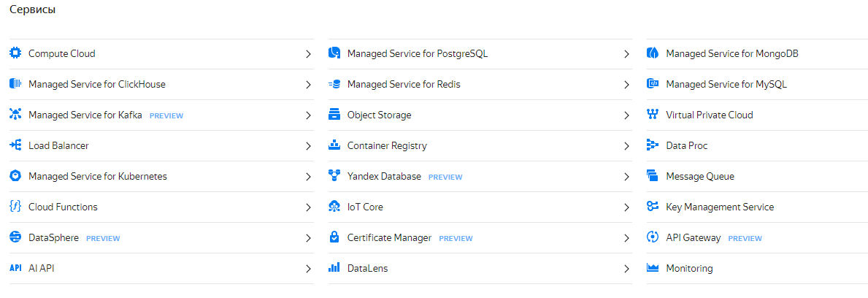This screenshot has width=868, height=298.
Task: Click the chevron on the Object Storage row
Action: tap(626, 115)
